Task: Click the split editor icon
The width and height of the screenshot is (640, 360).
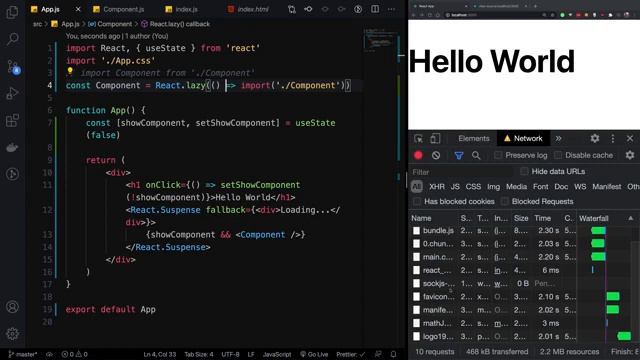Action: pos(375,9)
